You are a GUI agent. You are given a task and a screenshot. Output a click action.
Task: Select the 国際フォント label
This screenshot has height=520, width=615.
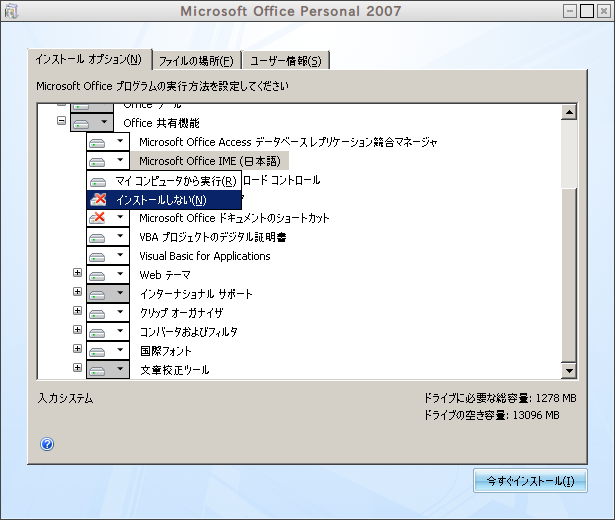pyautogui.click(x=166, y=351)
